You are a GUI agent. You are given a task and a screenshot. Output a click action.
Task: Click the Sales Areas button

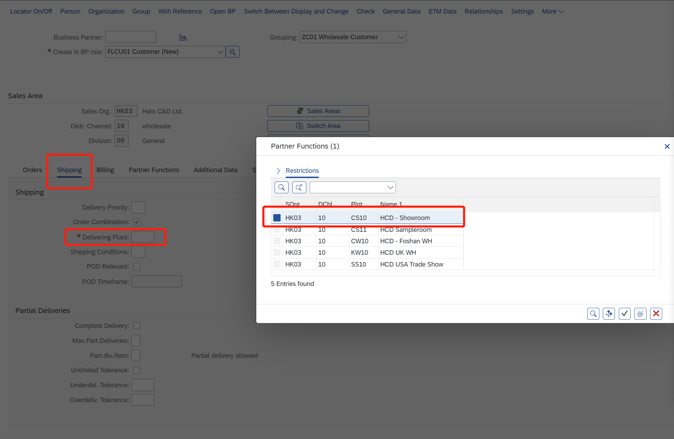pos(318,111)
